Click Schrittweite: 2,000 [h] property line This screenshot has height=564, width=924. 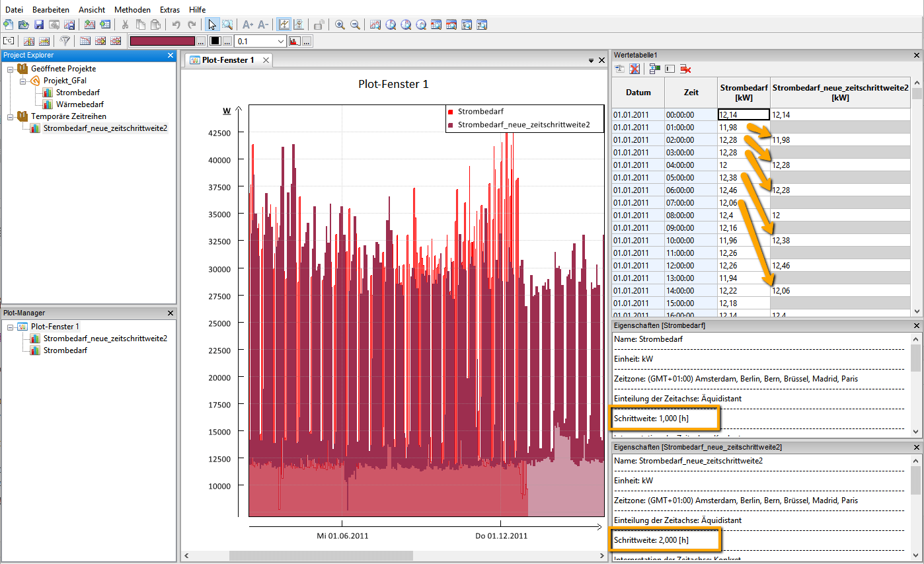(651, 540)
